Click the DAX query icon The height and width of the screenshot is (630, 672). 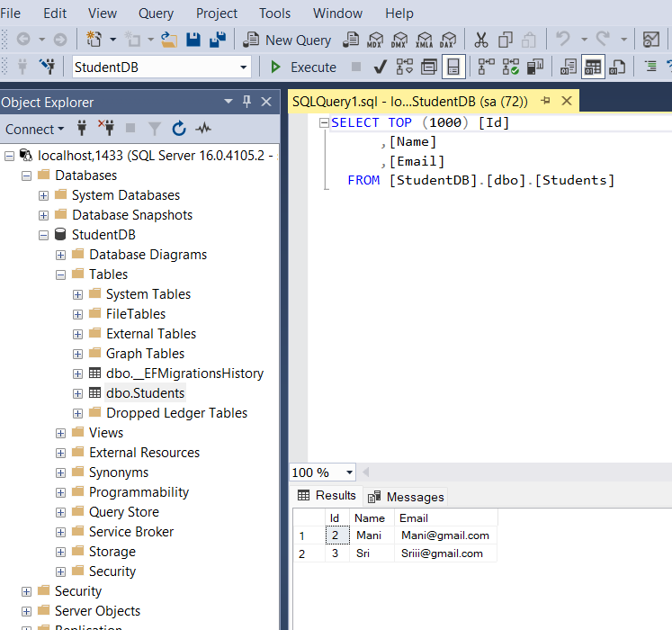(x=448, y=40)
